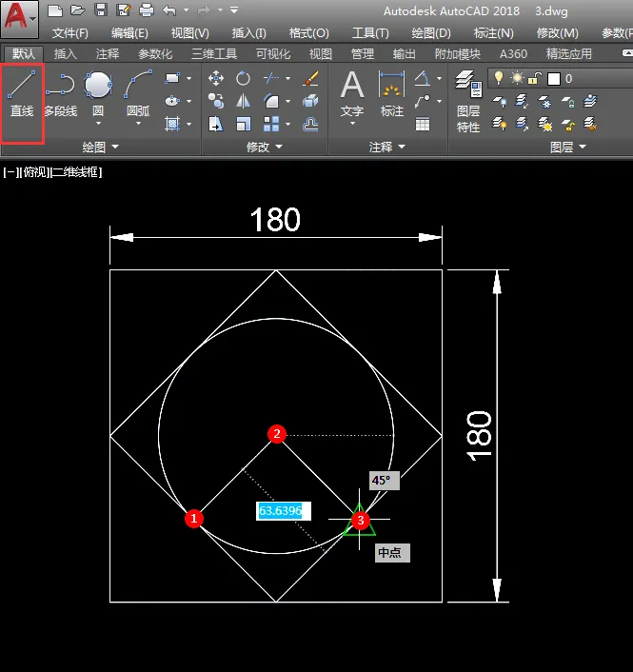Click layer 0 white color swatch

click(554, 79)
